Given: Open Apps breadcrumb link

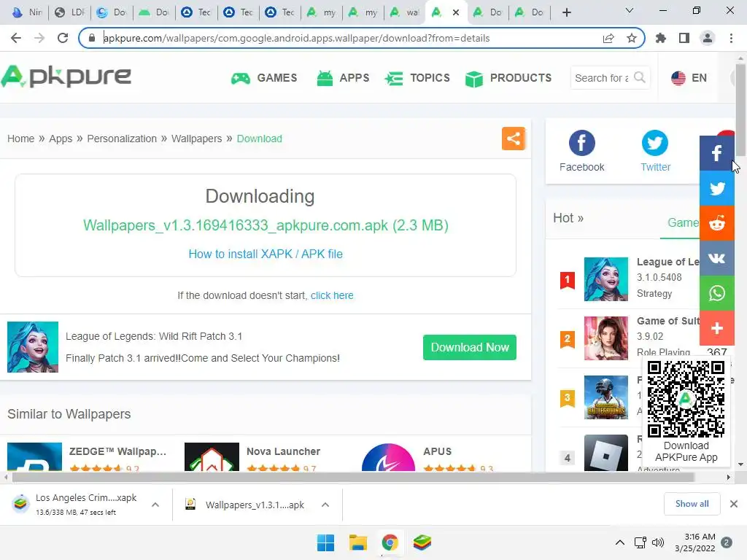Looking at the screenshot, I should [61, 139].
